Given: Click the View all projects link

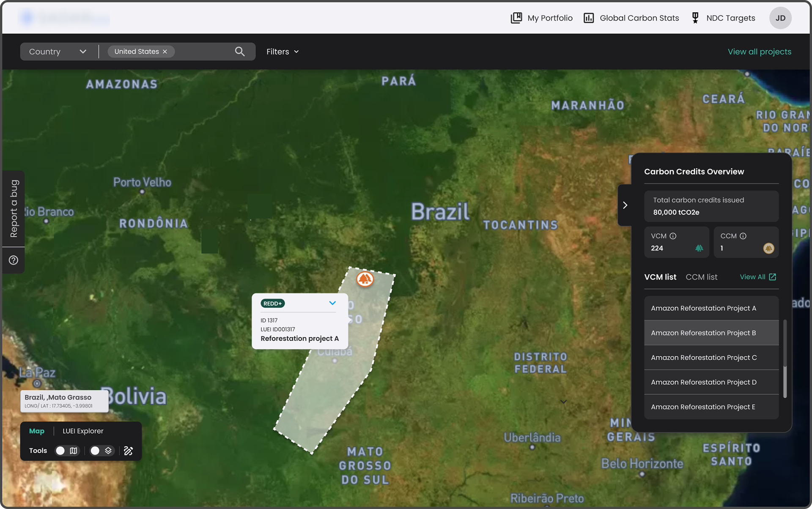Looking at the screenshot, I should pyautogui.click(x=759, y=52).
